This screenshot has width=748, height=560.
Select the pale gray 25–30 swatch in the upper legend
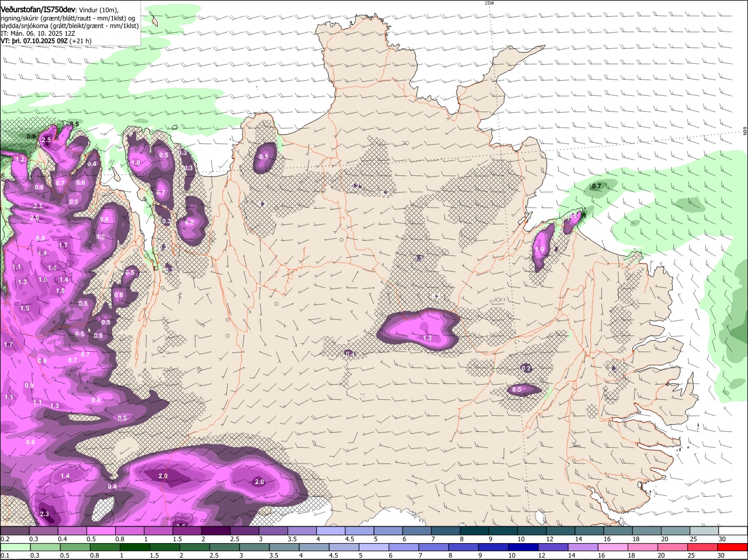coord(705,530)
